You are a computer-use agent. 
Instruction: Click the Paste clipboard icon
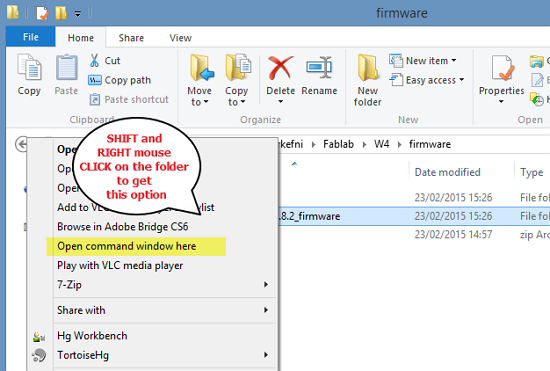(x=66, y=67)
